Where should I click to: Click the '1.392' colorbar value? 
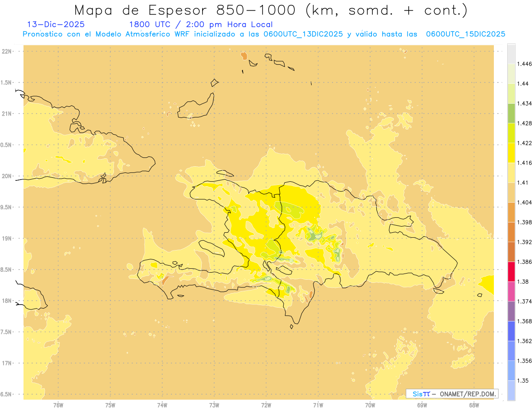[x=524, y=242]
